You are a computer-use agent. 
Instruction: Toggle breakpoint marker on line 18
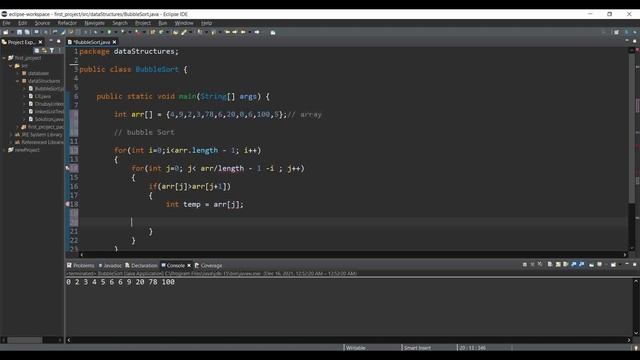68,204
